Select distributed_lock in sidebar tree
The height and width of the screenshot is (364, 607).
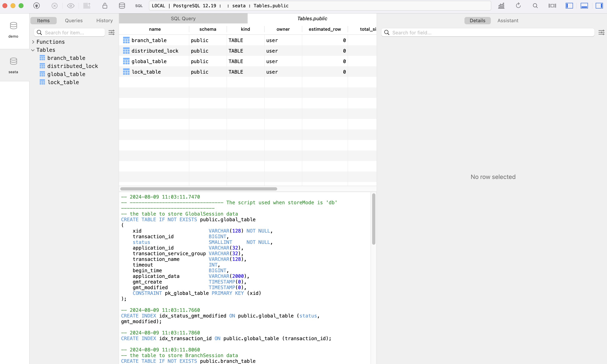tap(73, 66)
